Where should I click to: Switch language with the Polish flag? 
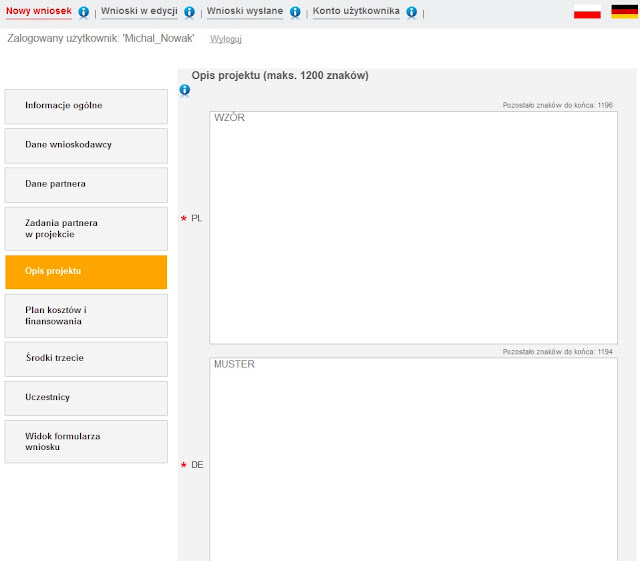(587, 11)
